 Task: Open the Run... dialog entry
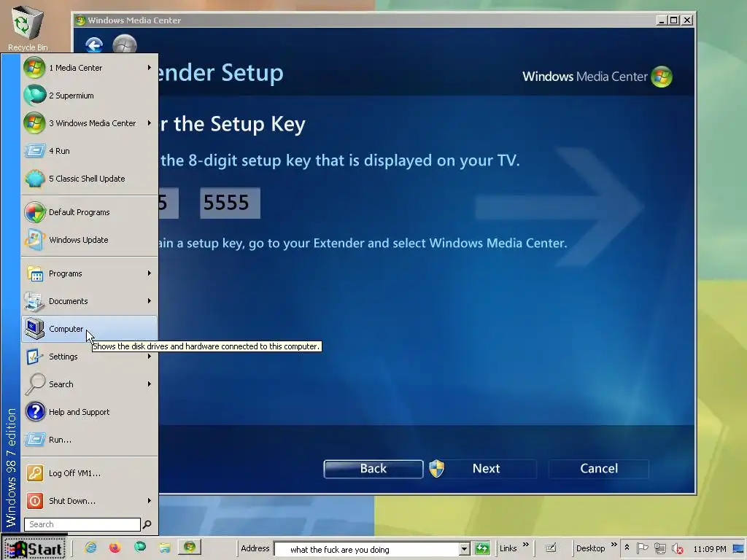pyautogui.click(x=89, y=439)
